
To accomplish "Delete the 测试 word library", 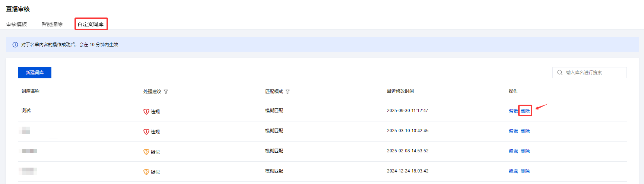I will (x=525, y=111).
